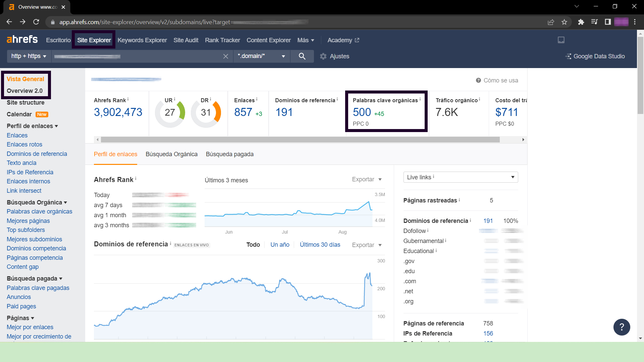Open Enlaces rotos in sidebar
644x362 pixels.
tap(24, 144)
